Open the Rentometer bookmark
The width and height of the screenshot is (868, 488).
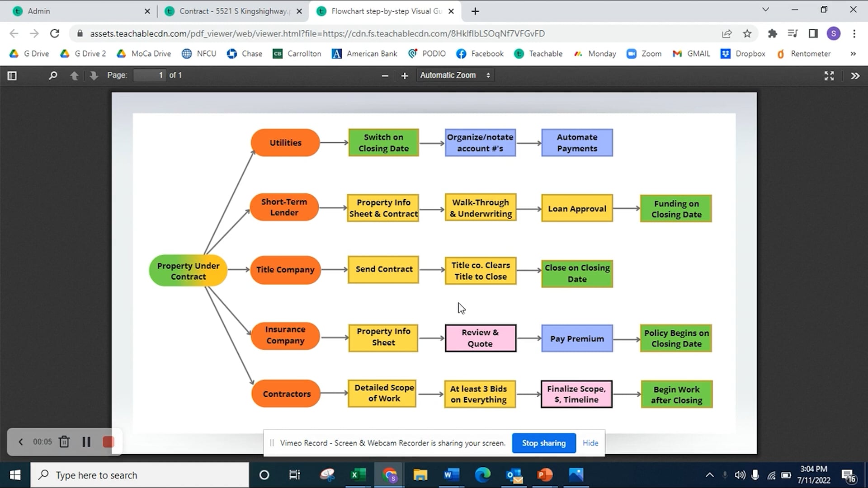(804, 54)
